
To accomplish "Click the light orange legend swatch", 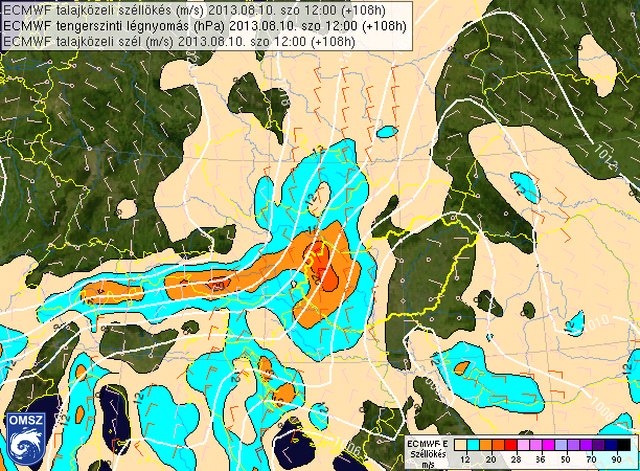I will [x=486, y=445].
